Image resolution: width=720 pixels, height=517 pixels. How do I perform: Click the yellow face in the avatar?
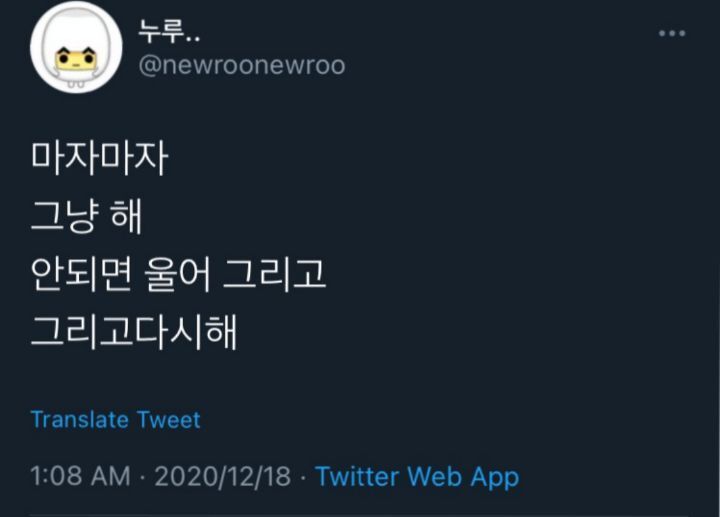(x=76, y=59)
